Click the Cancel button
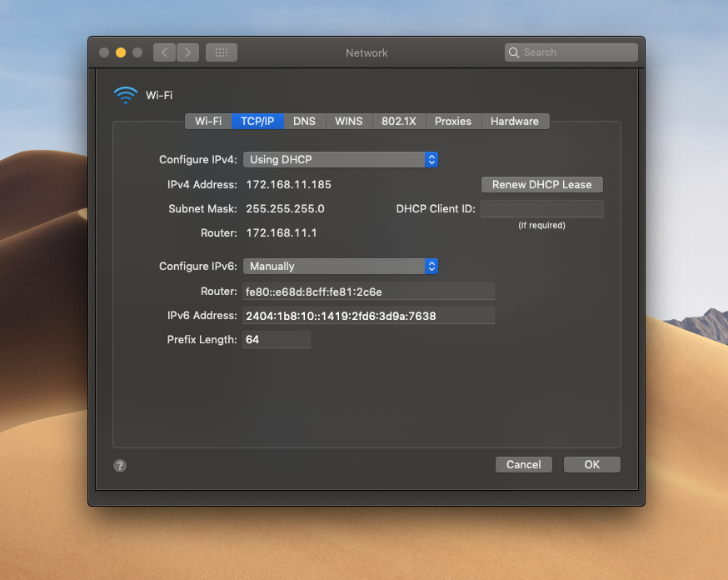Screen dimensions: 728x580 tap(523, 464)
